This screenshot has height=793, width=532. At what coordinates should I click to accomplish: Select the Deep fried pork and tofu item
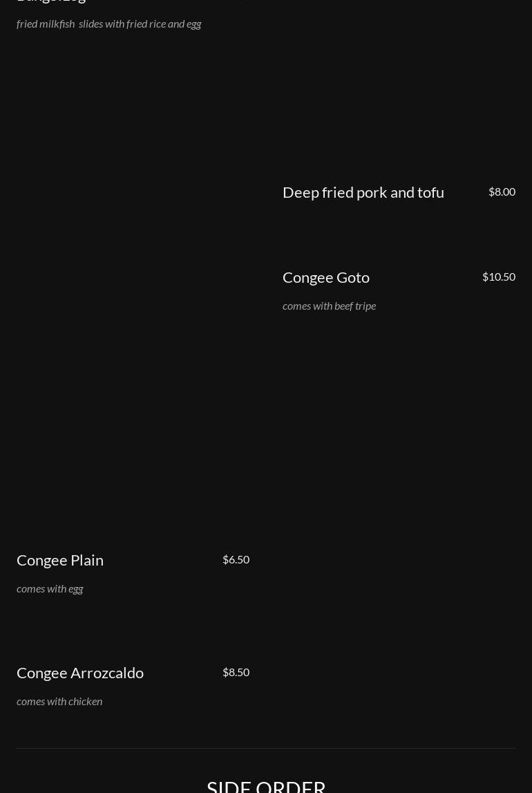click(363, 193)
